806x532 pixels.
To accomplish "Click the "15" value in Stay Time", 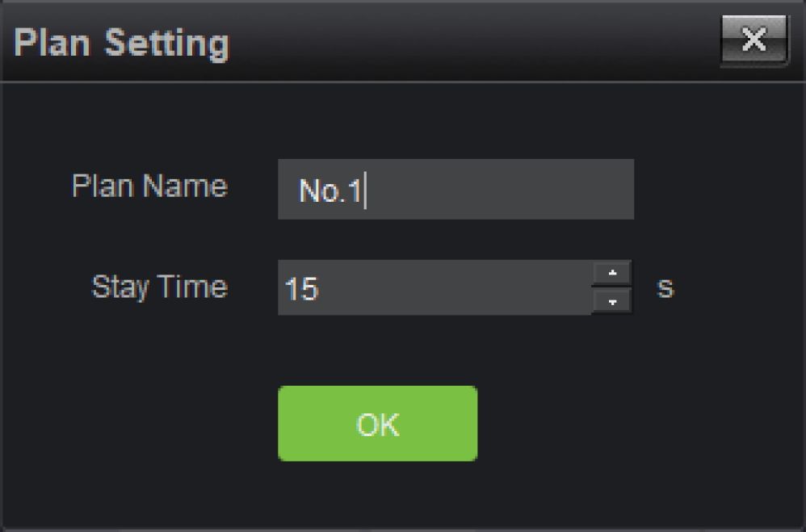I will pos(301,289).
